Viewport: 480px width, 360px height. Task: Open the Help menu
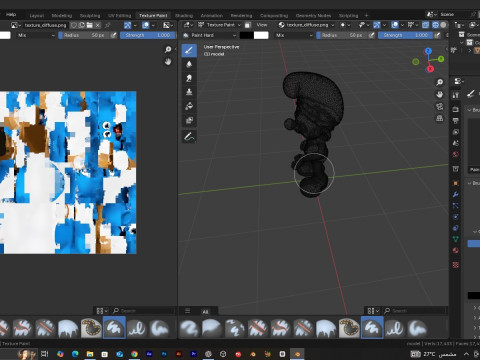coord(11,14)
